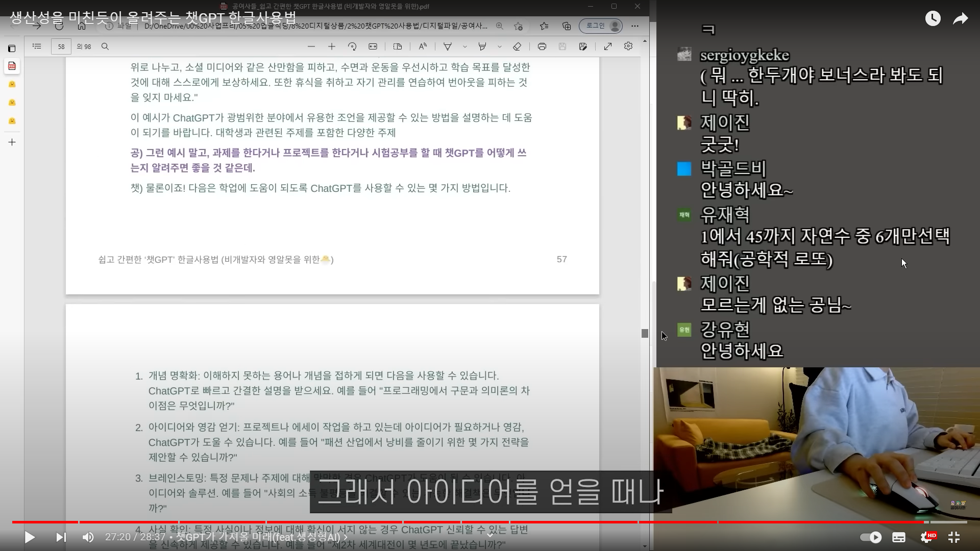Image resolution: width=980 pixels, height=551 pixels.
Task: Open chapter title 챗GPT가 가져올 미래
Action: point(262,537)
